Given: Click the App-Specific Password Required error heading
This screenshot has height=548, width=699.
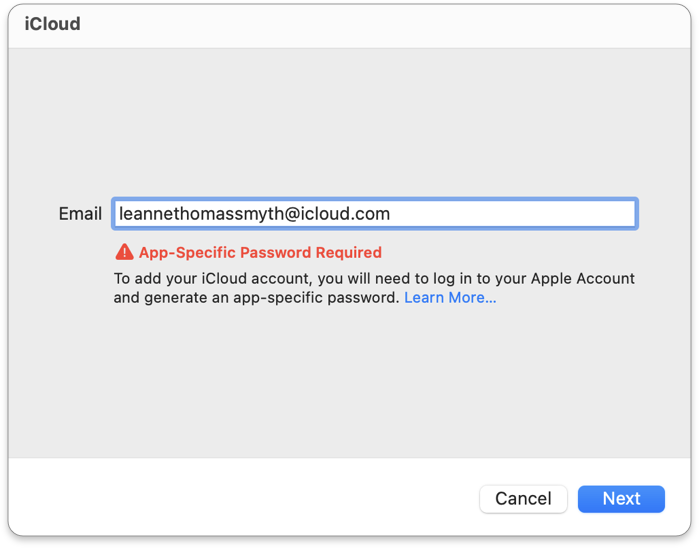Looking at the screenshot, I should point(260,252).
